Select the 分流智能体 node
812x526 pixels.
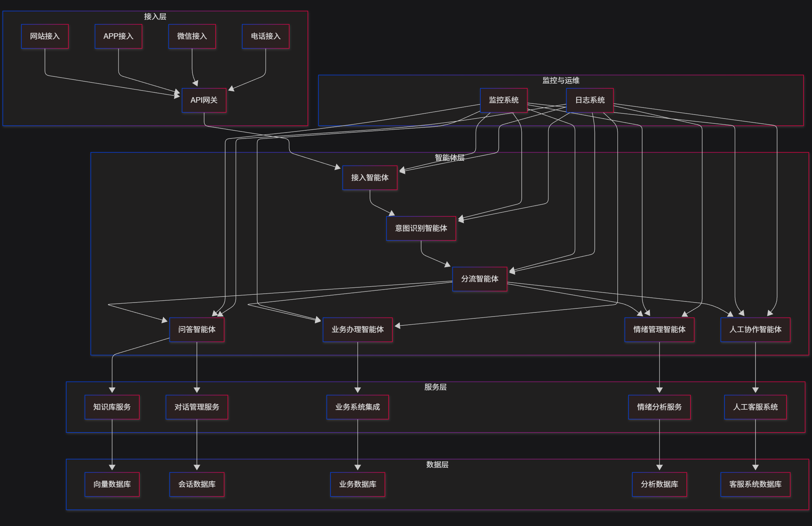coord(480,279)
